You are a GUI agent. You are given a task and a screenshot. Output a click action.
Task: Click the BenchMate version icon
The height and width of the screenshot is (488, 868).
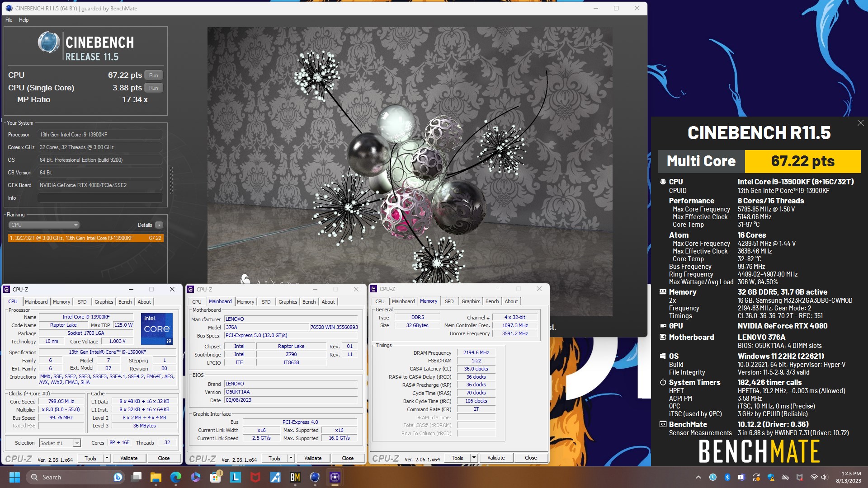pyautogui.click(x=663, y=424)
